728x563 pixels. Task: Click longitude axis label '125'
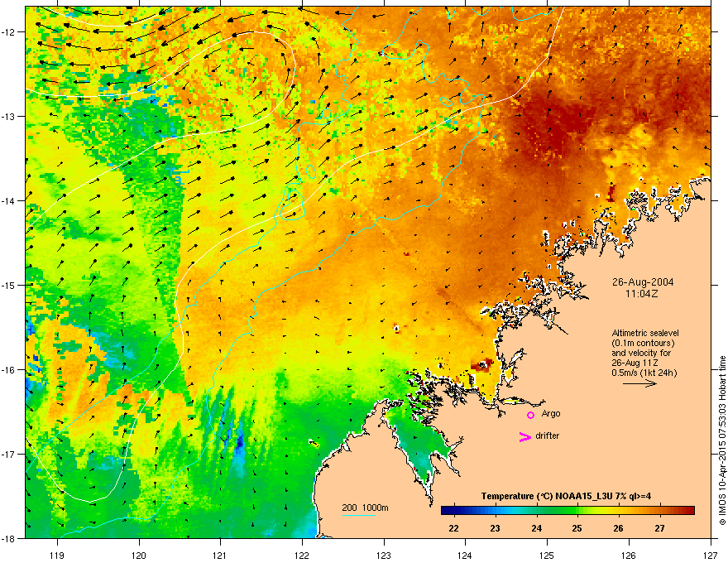point(547,555)
